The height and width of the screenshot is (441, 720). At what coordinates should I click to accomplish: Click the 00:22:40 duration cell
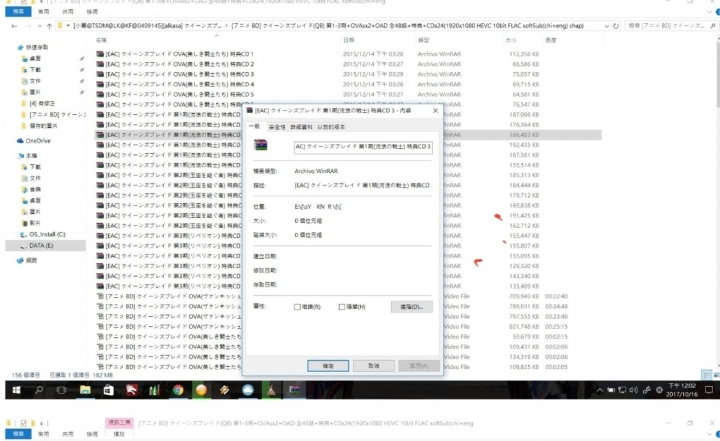(557, 296)
